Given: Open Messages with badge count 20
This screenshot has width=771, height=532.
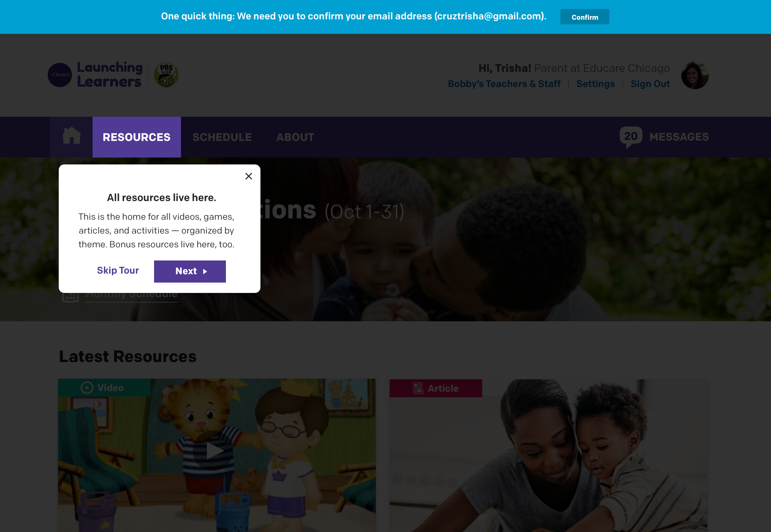Looking at the screenshot, I should (664, 137).
